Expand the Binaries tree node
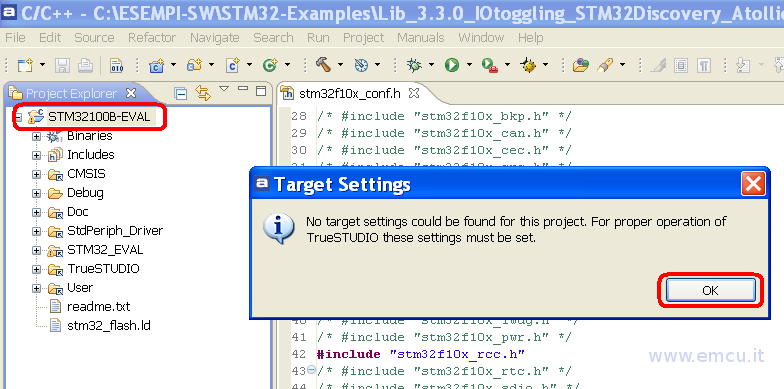The width and height of the screenshot is (784, 389). point(36,136)
